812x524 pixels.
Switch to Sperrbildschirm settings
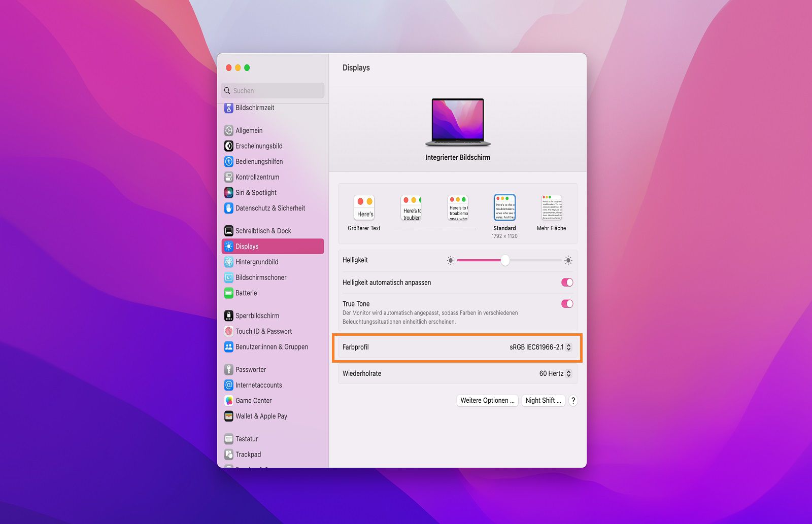click(273, 316)
